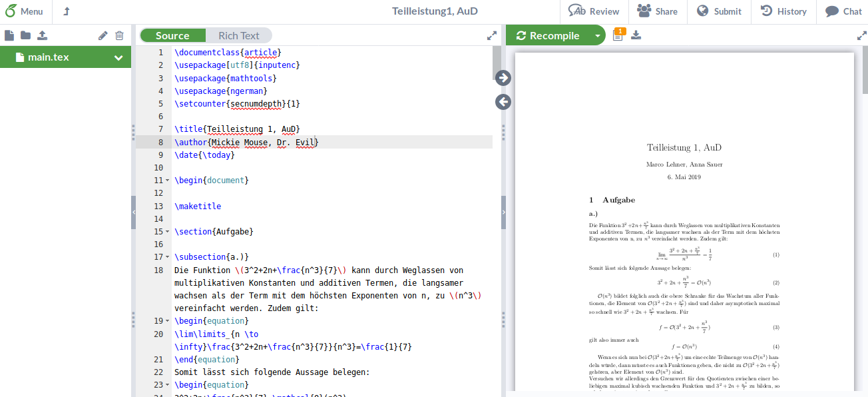Create a new folder in file tree

(25, 36)
